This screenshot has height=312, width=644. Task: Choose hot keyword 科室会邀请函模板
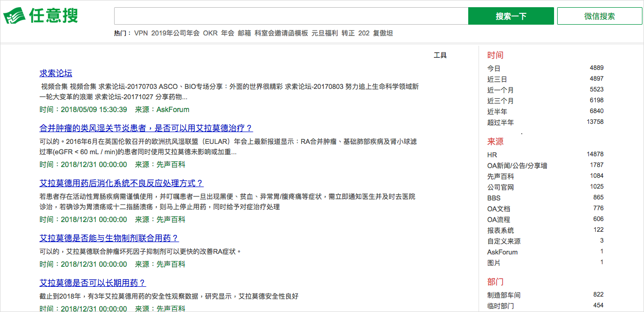(x=281, y=33)
